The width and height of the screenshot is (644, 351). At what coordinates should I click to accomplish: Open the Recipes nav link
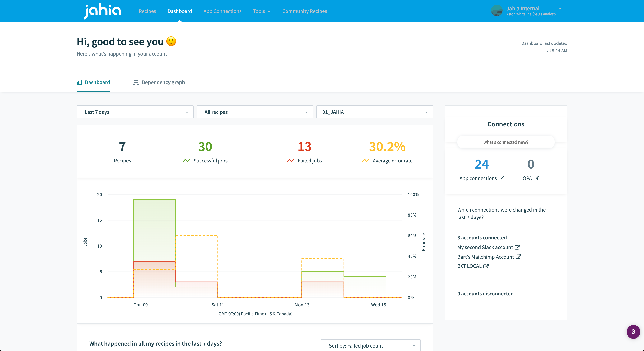pos(147,11)
